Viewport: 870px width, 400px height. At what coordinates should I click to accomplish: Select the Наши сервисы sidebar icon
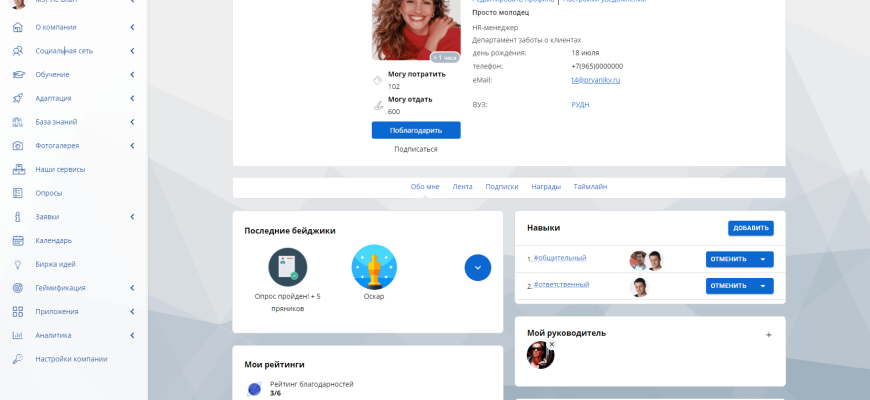click(x=17, y=170)
